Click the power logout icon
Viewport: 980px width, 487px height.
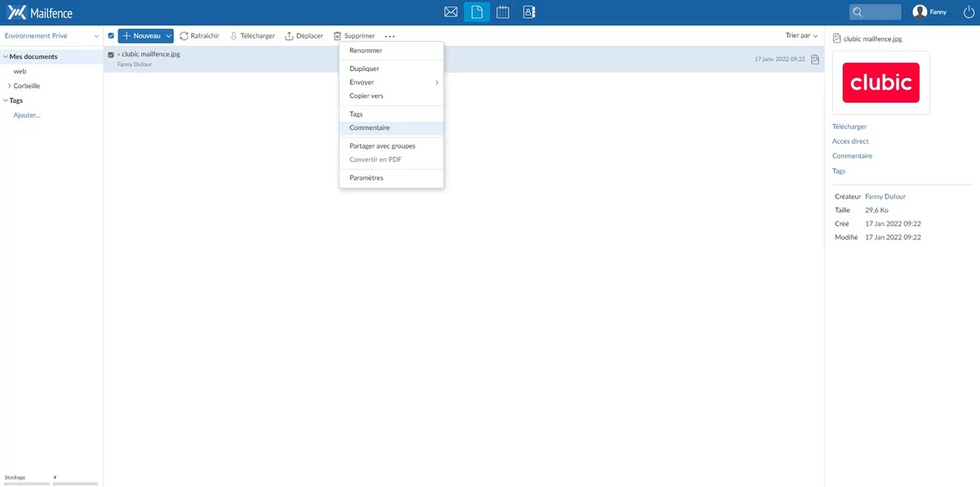tap(969, 12)
